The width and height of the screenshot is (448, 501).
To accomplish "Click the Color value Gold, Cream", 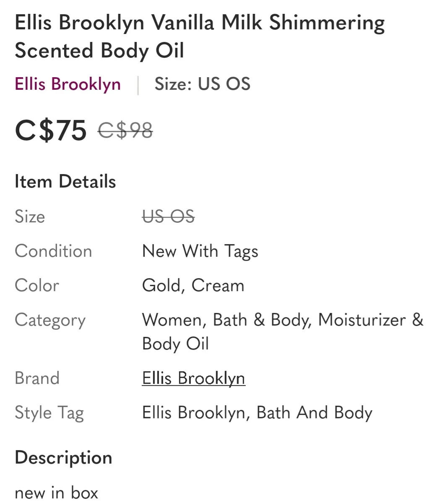I will pos(193,285).
